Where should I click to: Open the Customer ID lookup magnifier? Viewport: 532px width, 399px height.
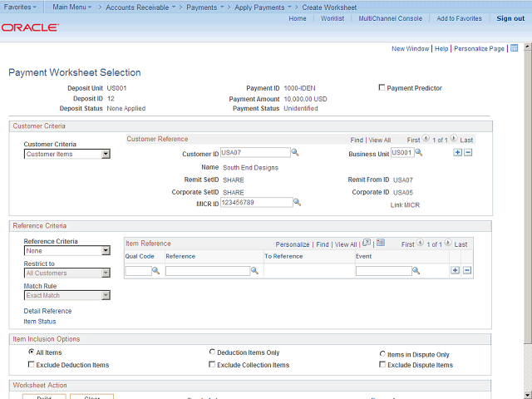pos(295,153)
